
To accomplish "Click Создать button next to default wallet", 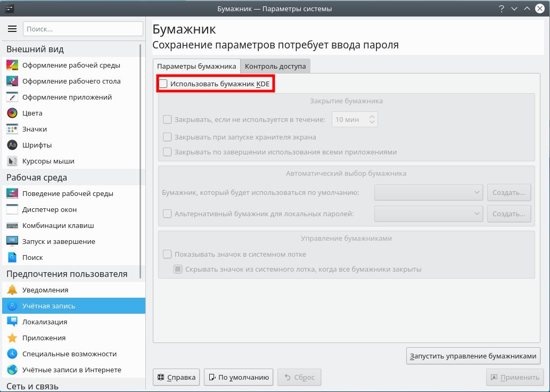I will click(x=509, y=192).
